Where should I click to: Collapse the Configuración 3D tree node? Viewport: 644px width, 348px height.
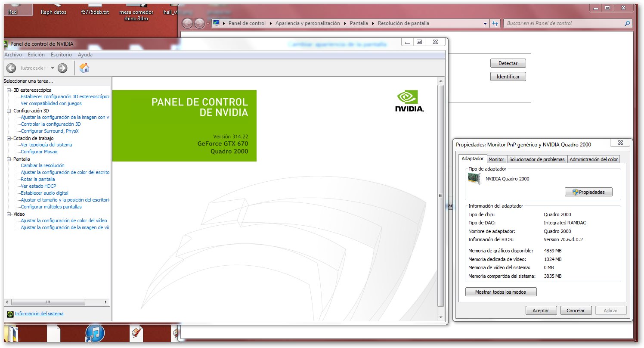point(9,111)
